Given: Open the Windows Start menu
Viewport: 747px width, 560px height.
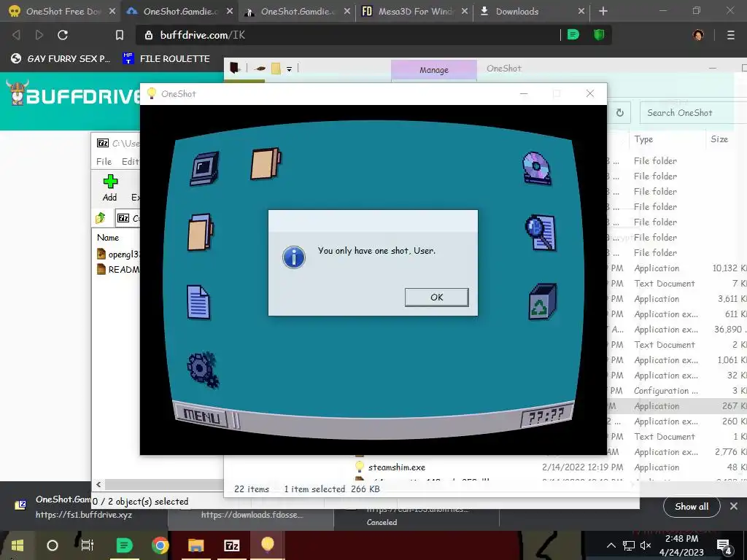Looking at the screenshot, I should coord(18,545).
